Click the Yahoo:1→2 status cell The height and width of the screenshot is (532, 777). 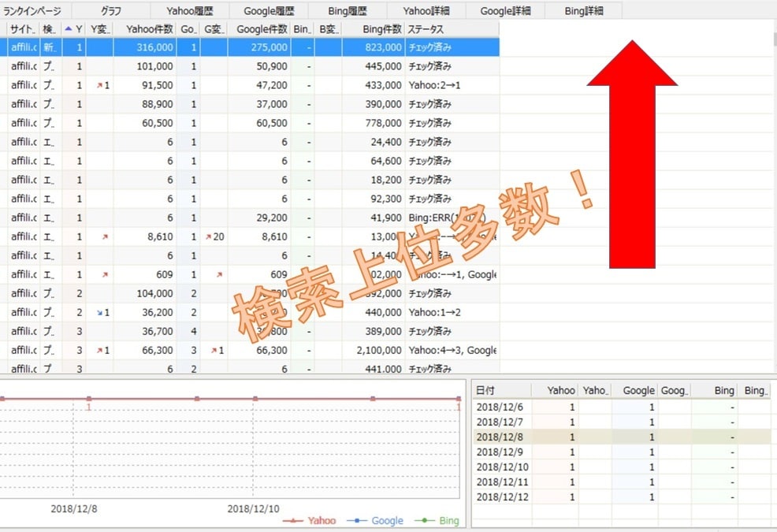tap(452, 312)
